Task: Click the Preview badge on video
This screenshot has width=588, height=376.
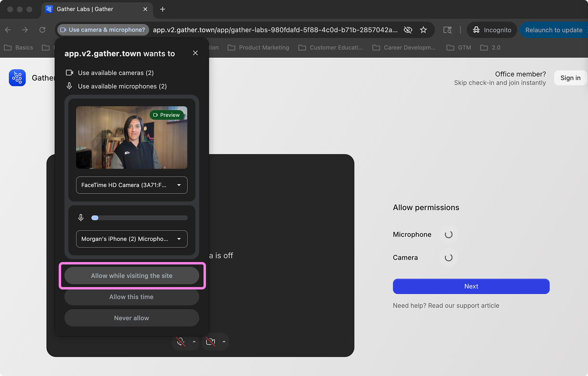Action: tap(166, 115)
